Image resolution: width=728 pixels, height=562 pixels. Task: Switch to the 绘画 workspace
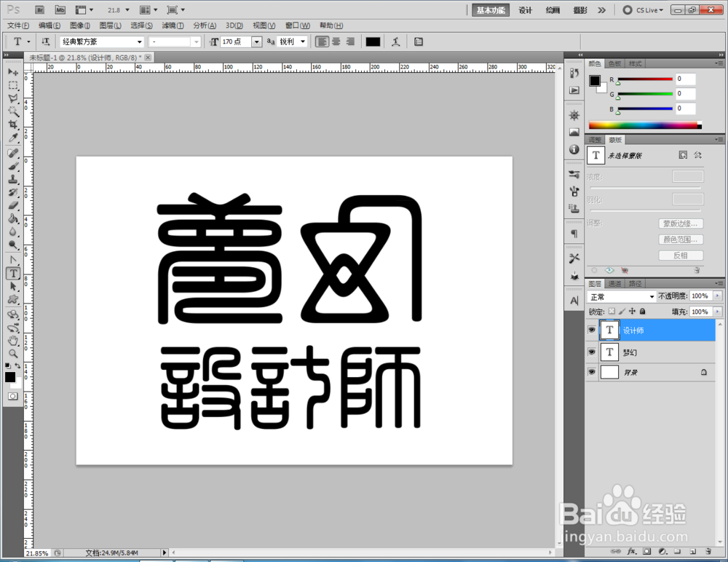(553, 9)
